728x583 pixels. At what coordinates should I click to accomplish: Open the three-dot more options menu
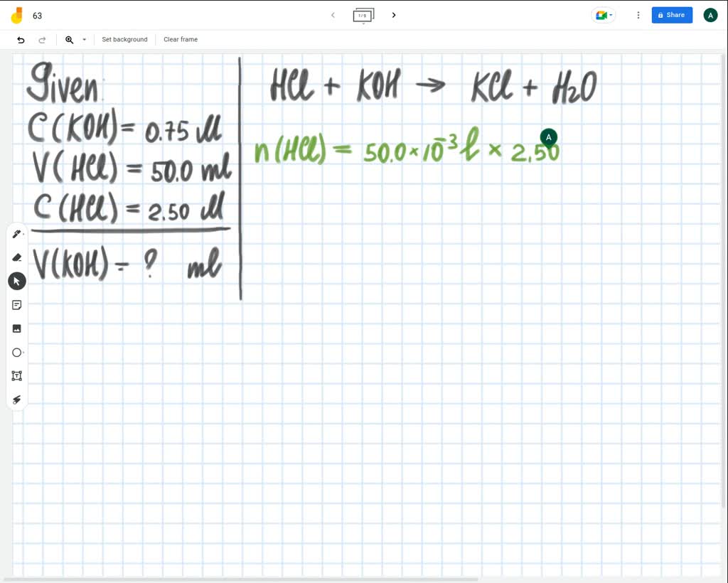pyautogui.click(x=638, y=15)
